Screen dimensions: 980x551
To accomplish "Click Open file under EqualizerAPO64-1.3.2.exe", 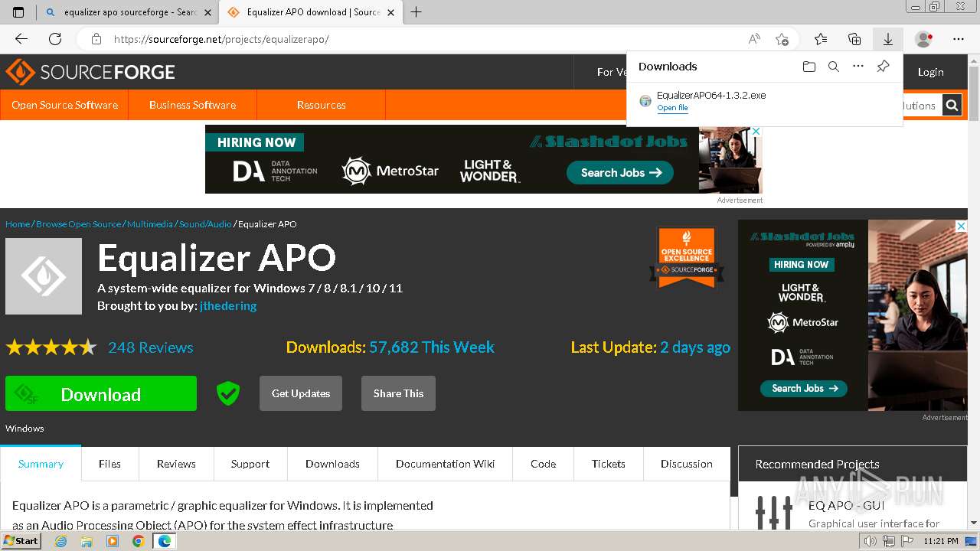I will click(x=672, y=108).
